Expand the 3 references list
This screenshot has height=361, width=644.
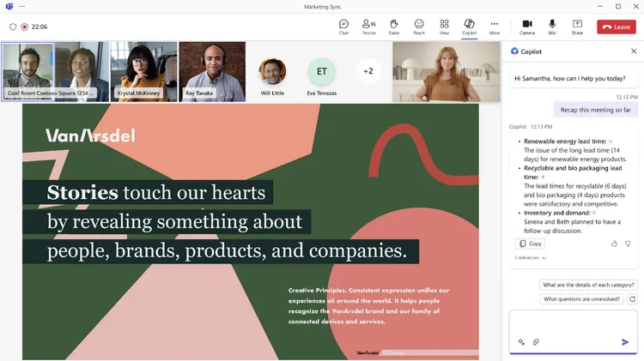(531, 257)
